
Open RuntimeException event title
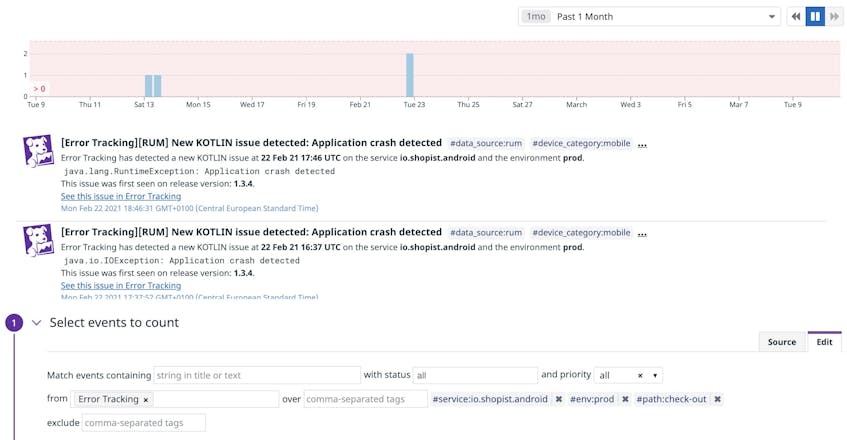(251, 143)
